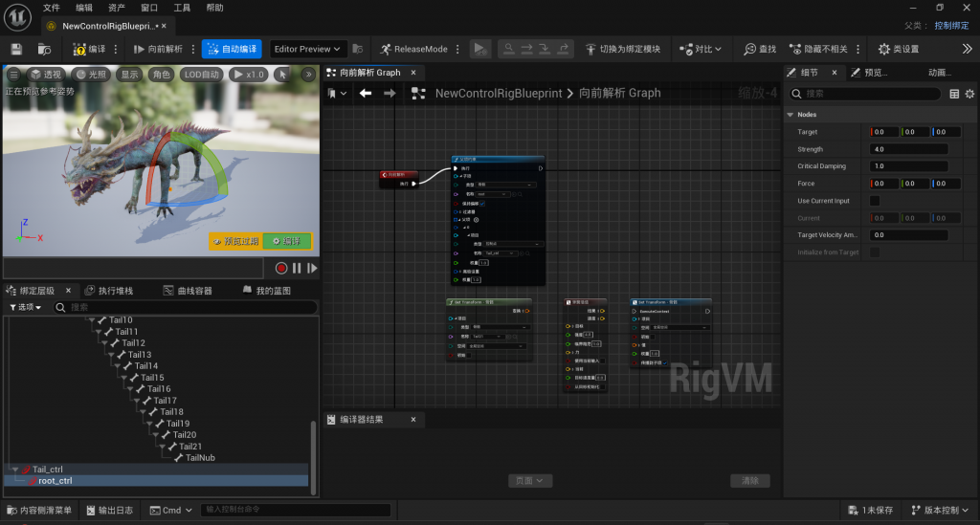Click the 编译 compile button in the toolbar
Viewport: 980px width, 525px height.
(89, 49)
